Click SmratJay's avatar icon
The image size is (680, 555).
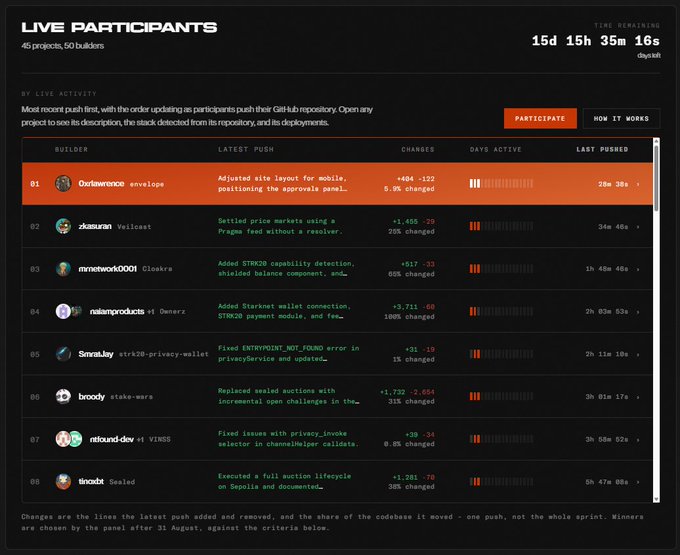[x=63, y=354]
